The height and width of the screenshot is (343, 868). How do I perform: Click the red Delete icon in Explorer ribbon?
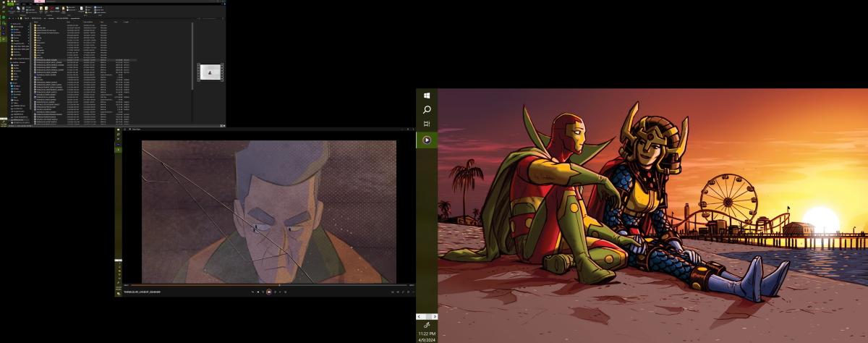(x=52, y=9)
